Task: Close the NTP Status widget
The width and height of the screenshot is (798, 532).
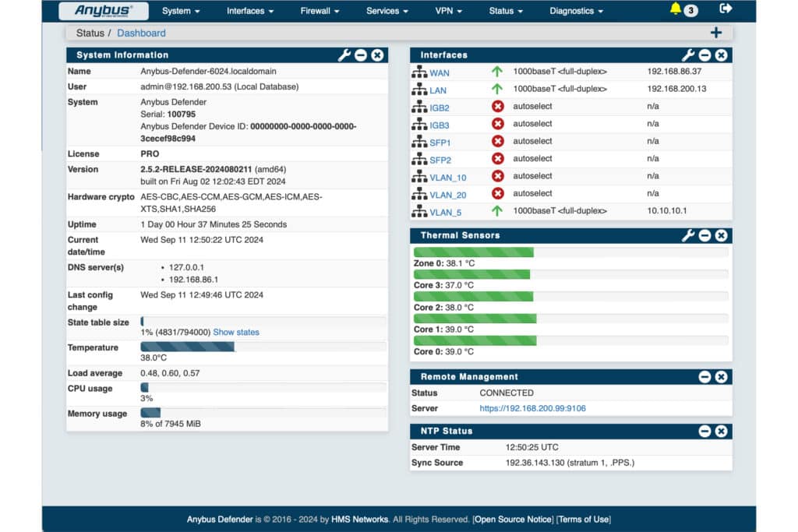Action: click(721, 432)
